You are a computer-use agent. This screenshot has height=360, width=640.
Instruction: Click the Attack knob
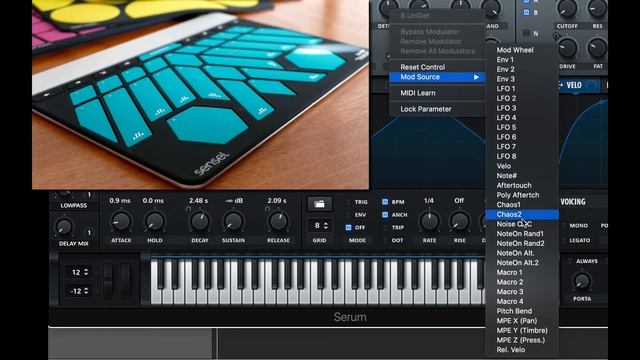coord(121,222)
